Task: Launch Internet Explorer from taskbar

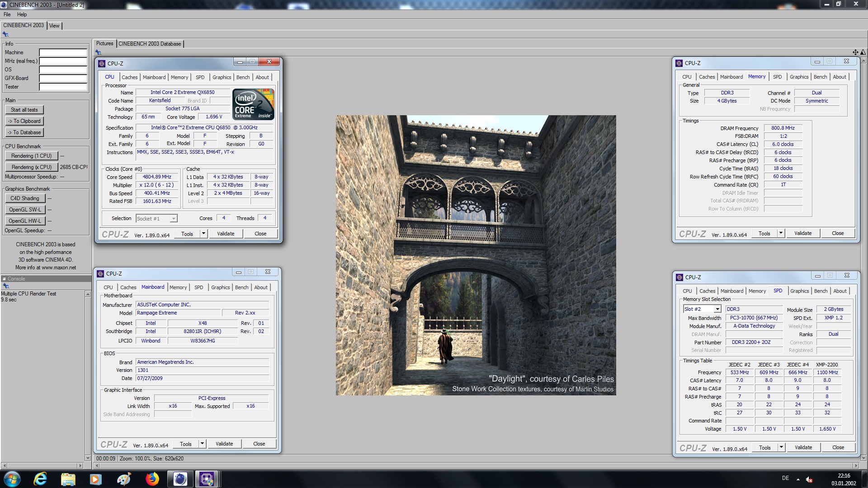Action: [x=40, y=479]
